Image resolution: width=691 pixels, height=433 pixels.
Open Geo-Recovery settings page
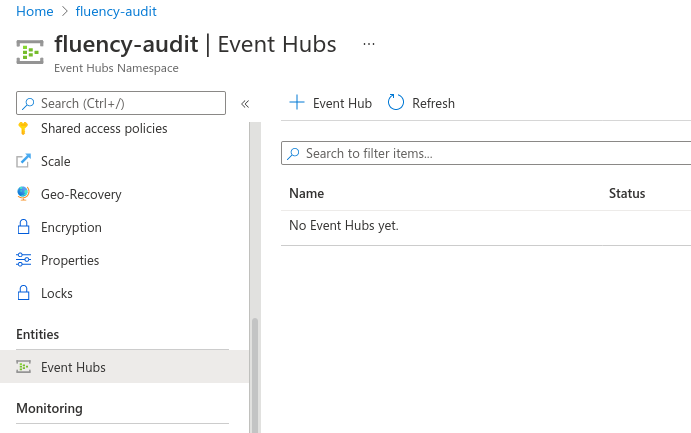coord(81,194)
